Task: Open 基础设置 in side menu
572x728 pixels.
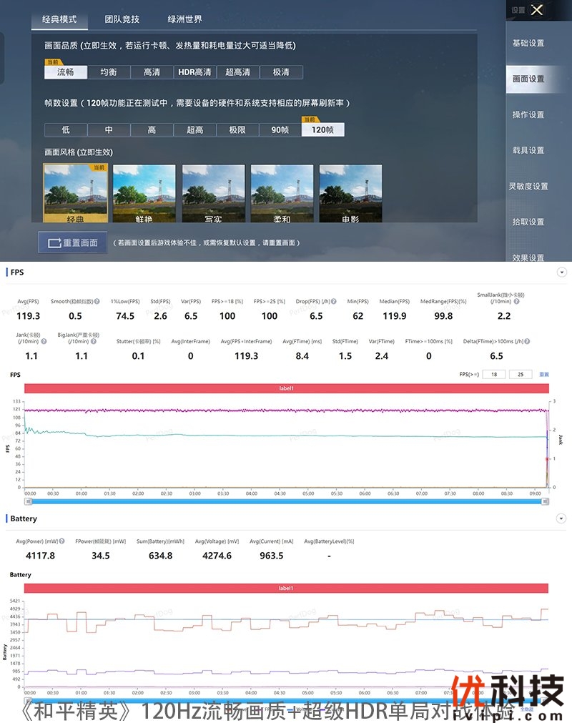Action: pos(528,43)
